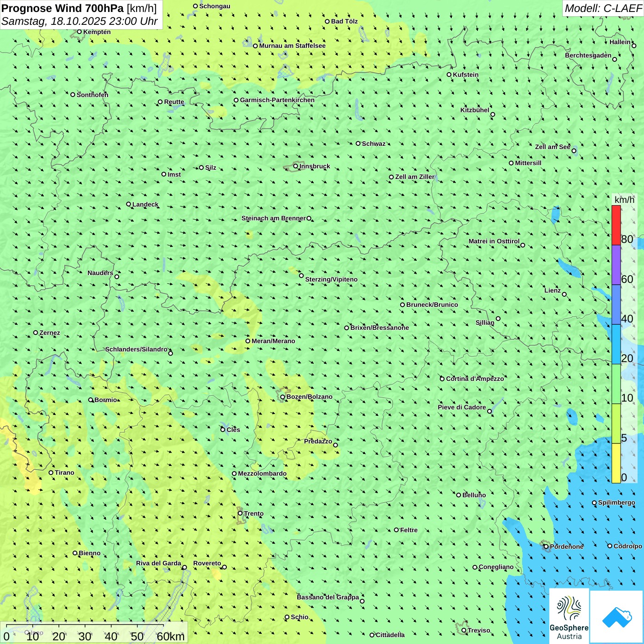Select the Bruneck/Brunico city label

(x=432, y=305)
